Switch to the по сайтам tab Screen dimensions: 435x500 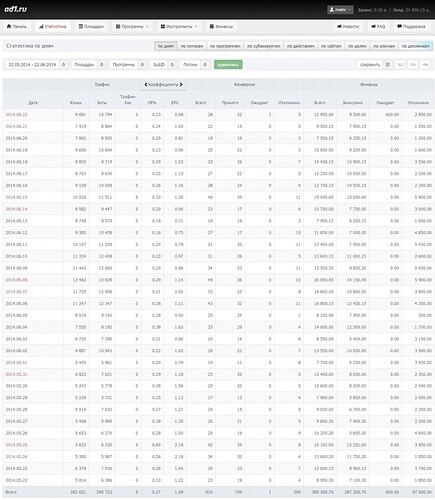(x=331, y=46)
